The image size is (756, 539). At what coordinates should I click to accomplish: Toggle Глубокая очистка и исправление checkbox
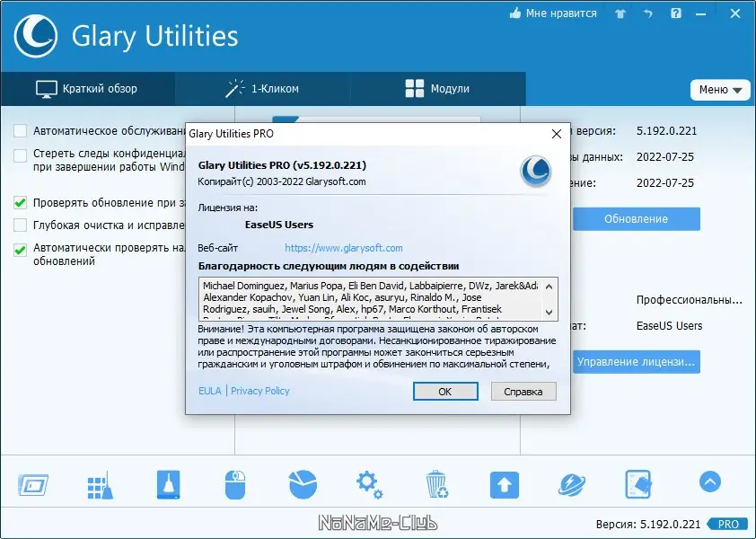20,225
